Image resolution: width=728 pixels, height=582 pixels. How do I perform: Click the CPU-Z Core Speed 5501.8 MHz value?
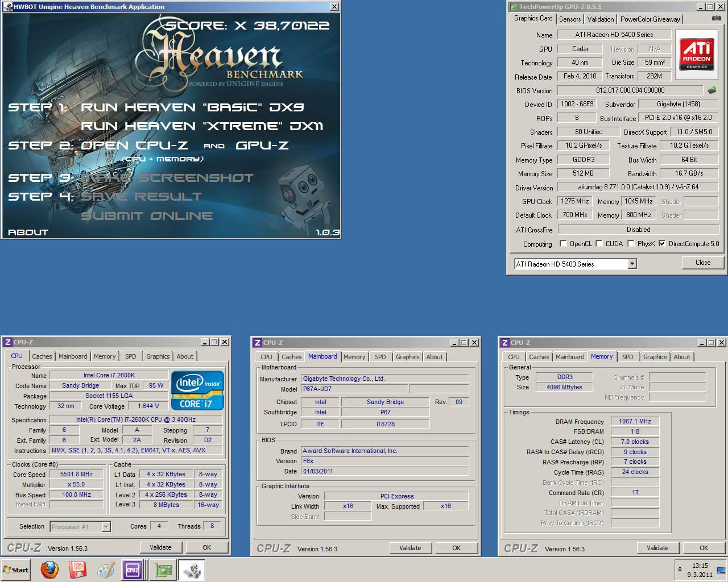(76, 474)
